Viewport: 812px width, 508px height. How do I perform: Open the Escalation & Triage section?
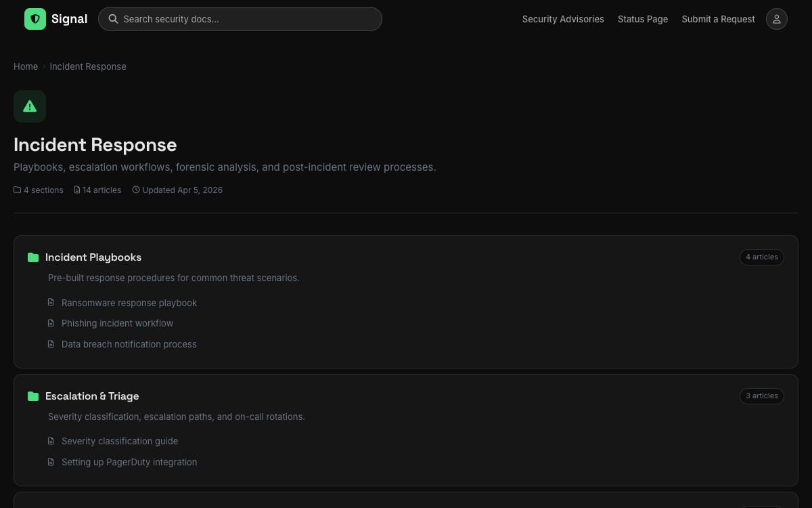tap(92, 396)
